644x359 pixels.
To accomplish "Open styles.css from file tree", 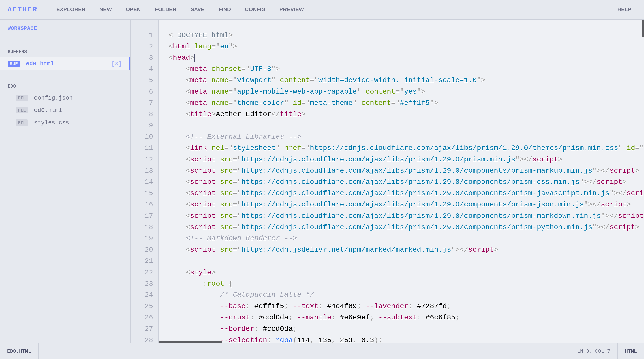I will (51, 123).
